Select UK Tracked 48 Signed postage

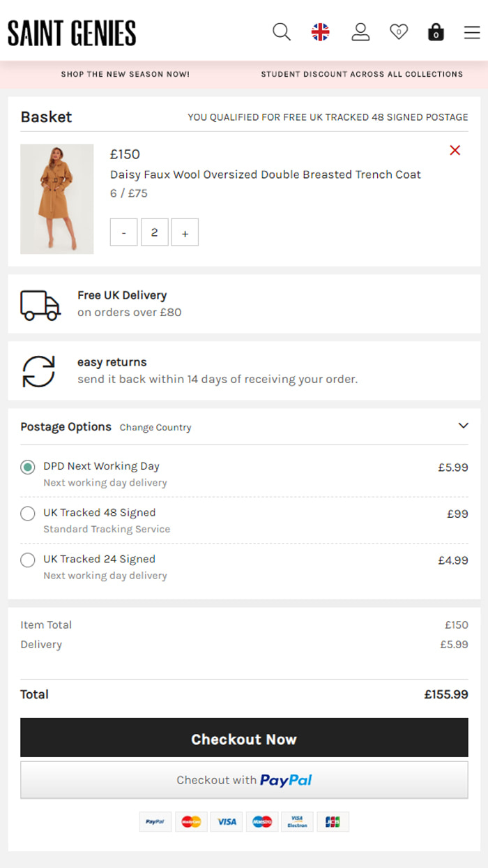[28, 514]
